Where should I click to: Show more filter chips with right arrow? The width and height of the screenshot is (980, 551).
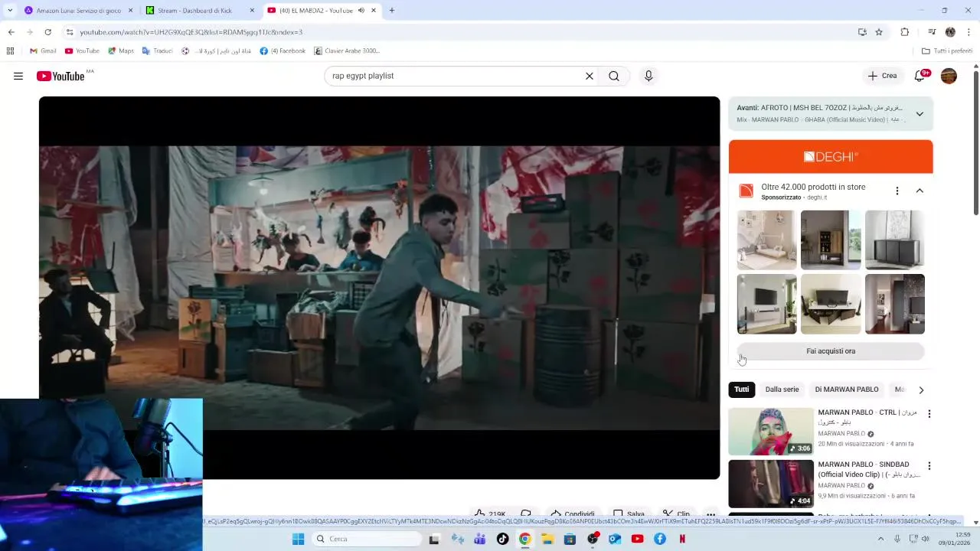click(921, 390)
